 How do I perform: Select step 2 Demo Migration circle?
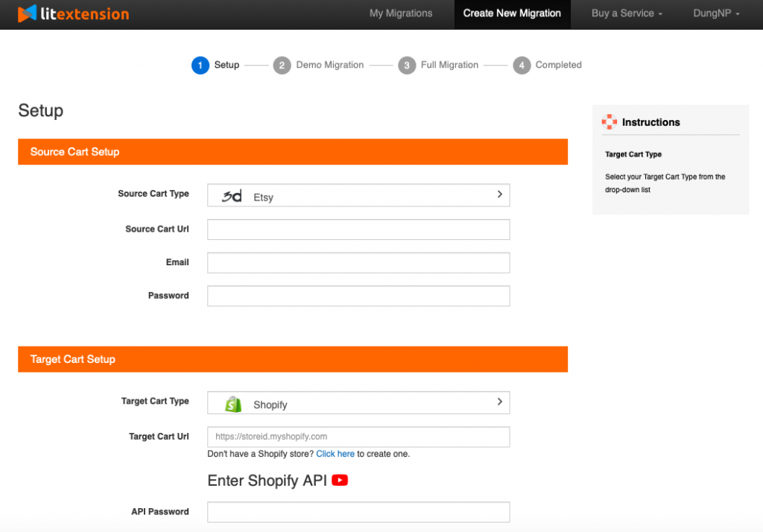[282, 66]
